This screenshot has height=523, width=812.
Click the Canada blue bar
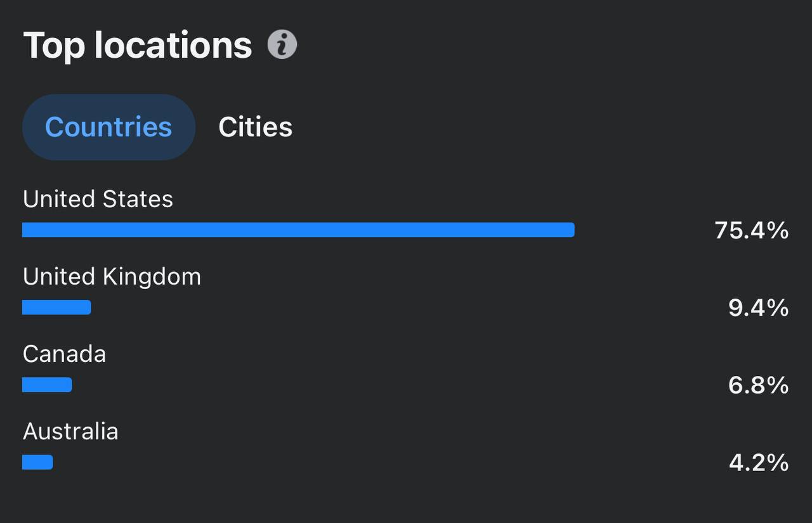coord(47,385)
